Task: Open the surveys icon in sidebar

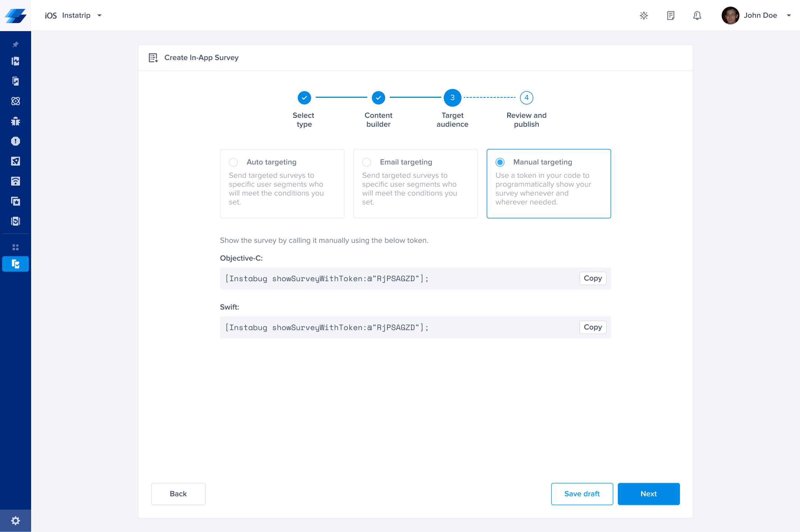Action: [x=16, y=264]
